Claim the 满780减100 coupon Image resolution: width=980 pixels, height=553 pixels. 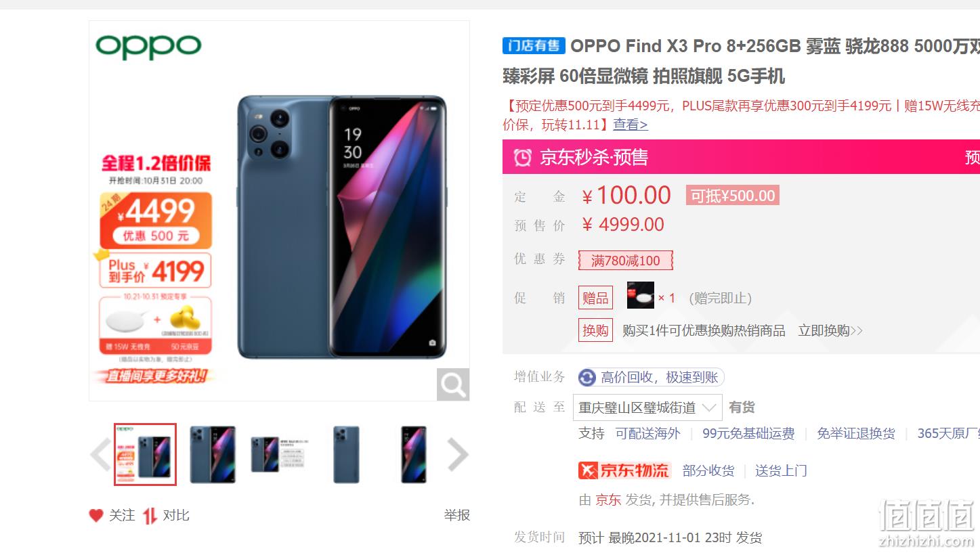[x=625, y=261]
